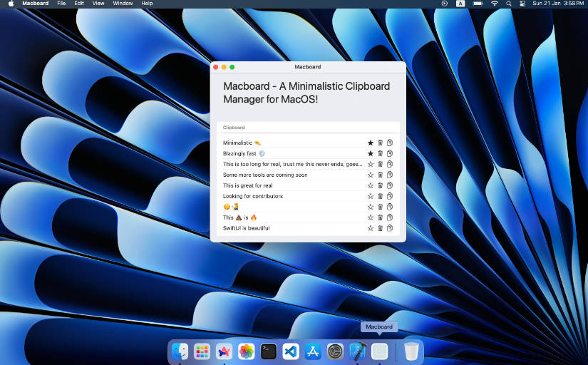Screen dimensions: 588x365
Task: Open the Wi-Fi menu bar icon
Action: point(495,4)
